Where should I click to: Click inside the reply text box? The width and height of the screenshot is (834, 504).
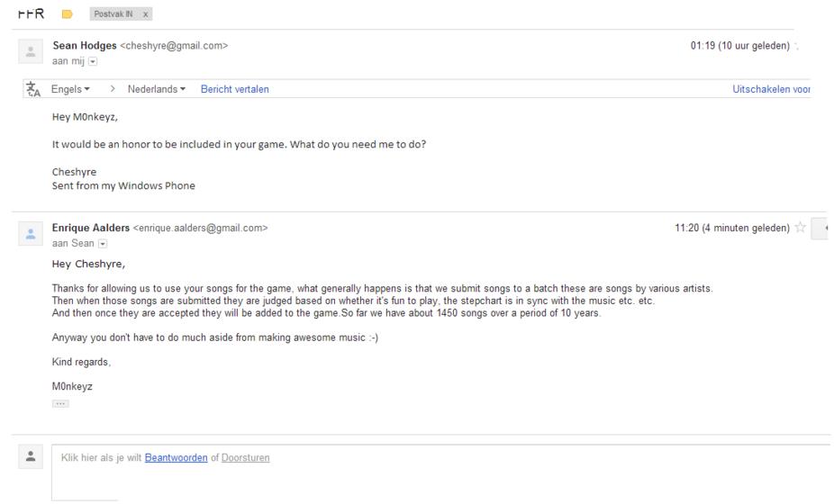[441, 472]
